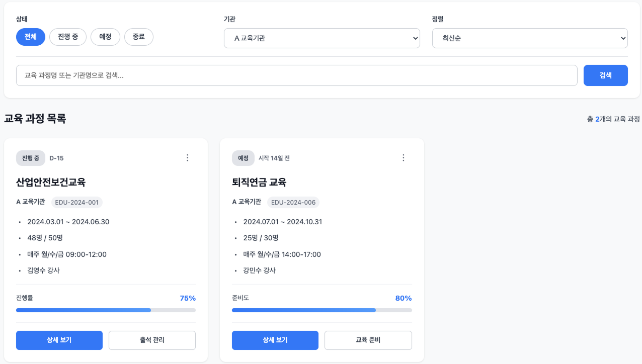Click the course search input field
The width and height of the screenshot is (642, 364).
[297, 75]
